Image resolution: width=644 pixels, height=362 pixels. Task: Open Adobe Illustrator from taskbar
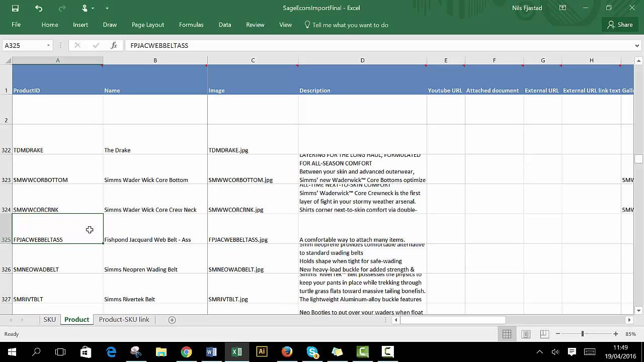pos(262,352)
